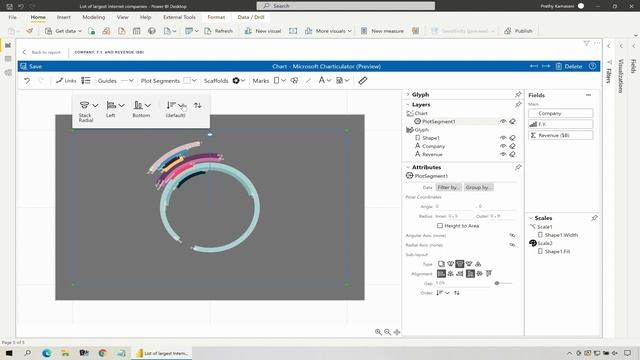Click the Stack Radial sub-layout icon
The image size is (640, 360).
point(84,105)
